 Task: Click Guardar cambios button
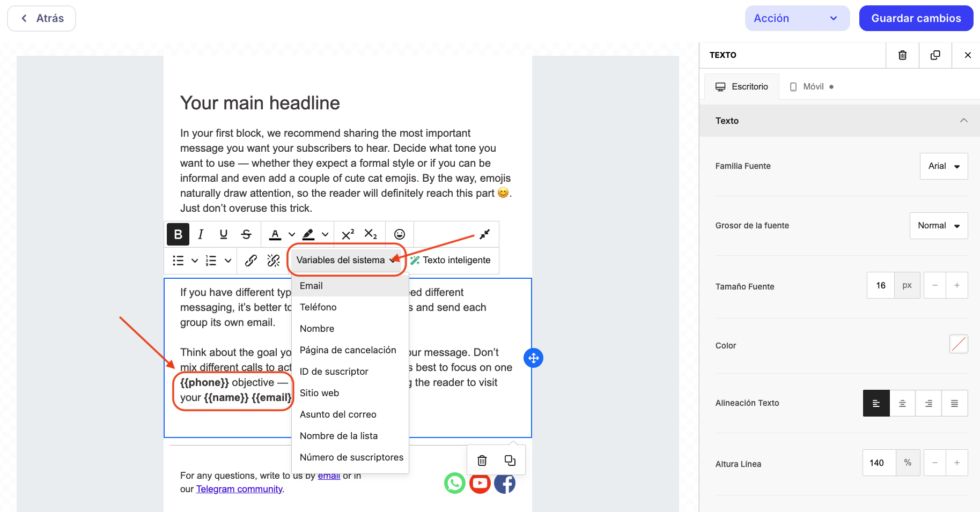tap(916, 18)
